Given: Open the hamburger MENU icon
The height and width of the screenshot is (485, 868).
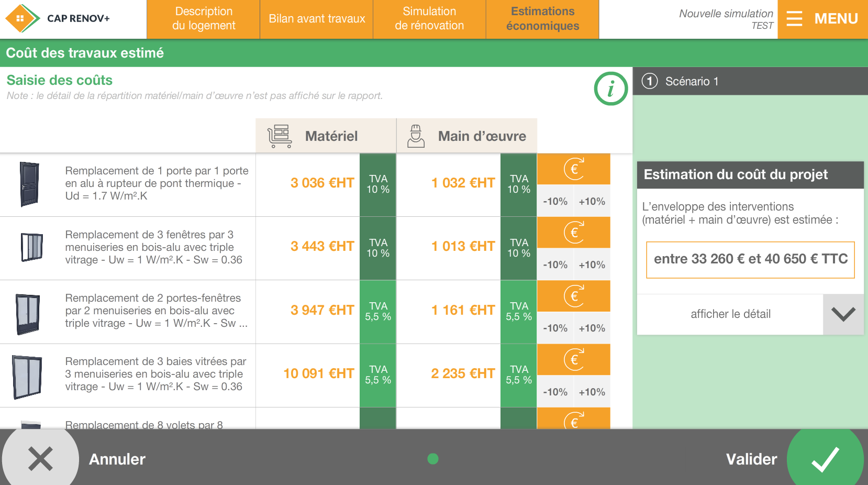Looking at the screenshot, I should 794,19.
